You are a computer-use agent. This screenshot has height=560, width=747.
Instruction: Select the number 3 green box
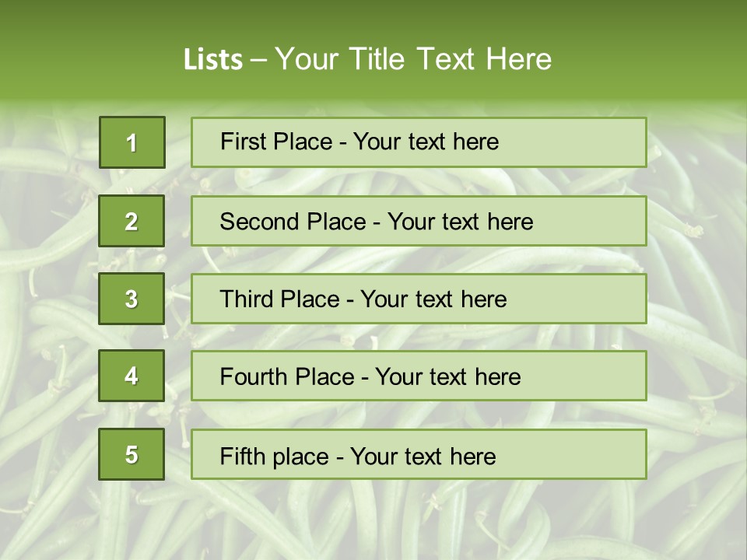click(132, 299)
